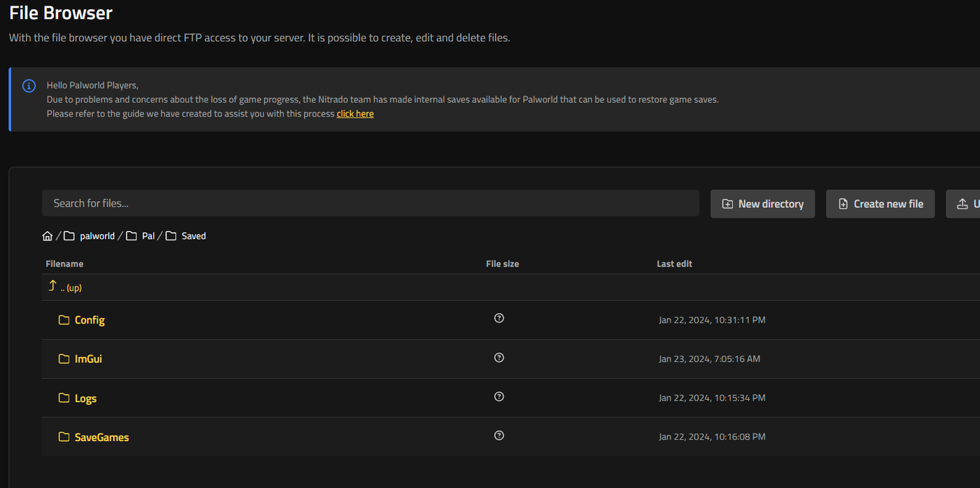Image resolution: width=980 pixels, height=488 pixels.
Task: Focus the Search for files field
Action: tap(370, 203)
